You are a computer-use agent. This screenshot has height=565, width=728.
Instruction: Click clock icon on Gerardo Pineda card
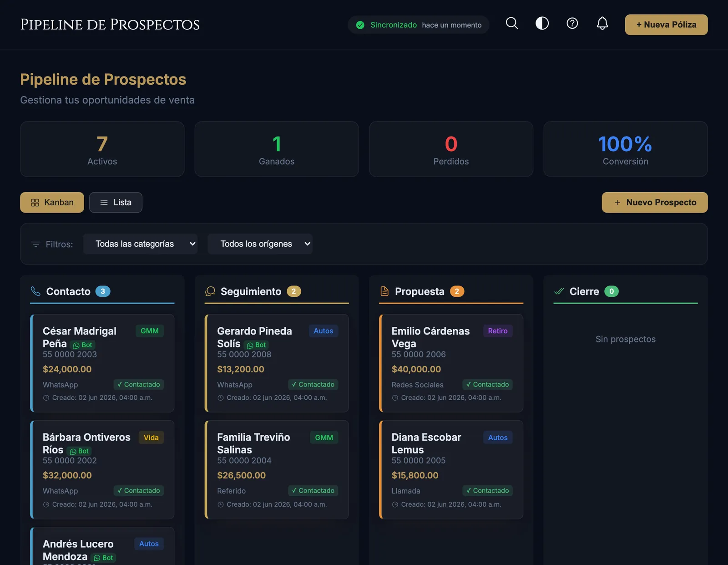pyautogui.click(x=221, y=398)
